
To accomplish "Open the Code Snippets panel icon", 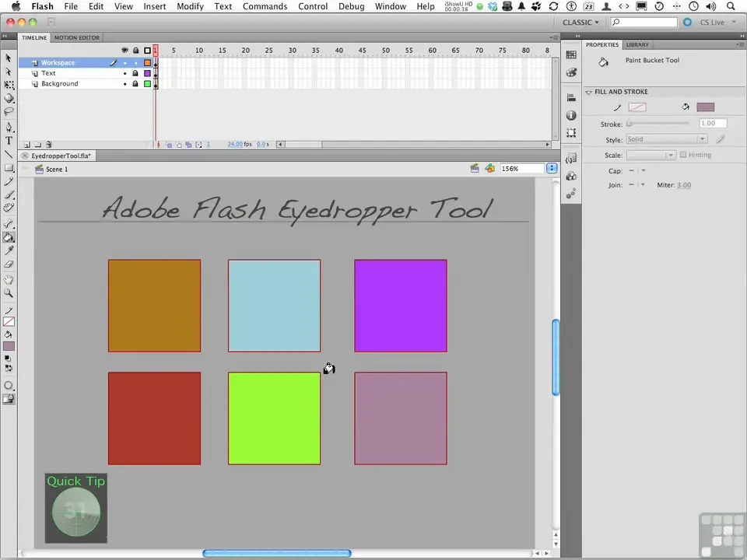I will [x=571, y=159].
